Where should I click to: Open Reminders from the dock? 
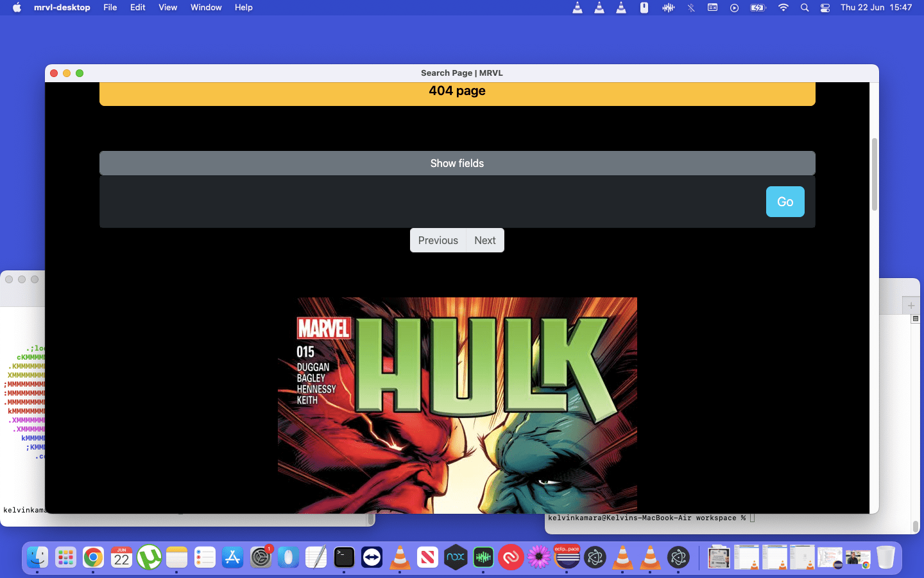[205, 557]
